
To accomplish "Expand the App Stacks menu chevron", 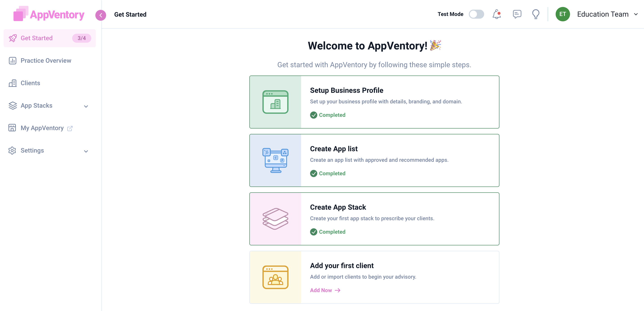I will click(86, 106).
